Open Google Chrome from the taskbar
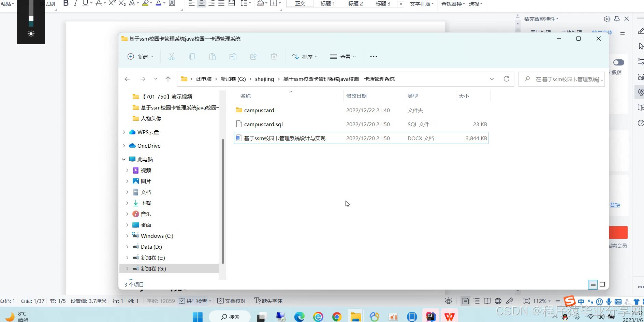 337,317
